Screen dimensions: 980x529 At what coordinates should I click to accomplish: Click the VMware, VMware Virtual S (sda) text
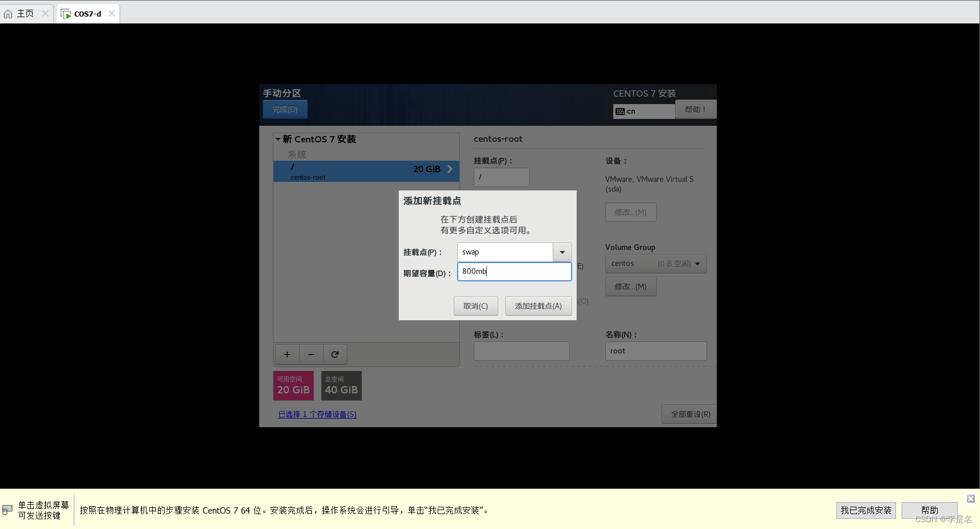649,184
